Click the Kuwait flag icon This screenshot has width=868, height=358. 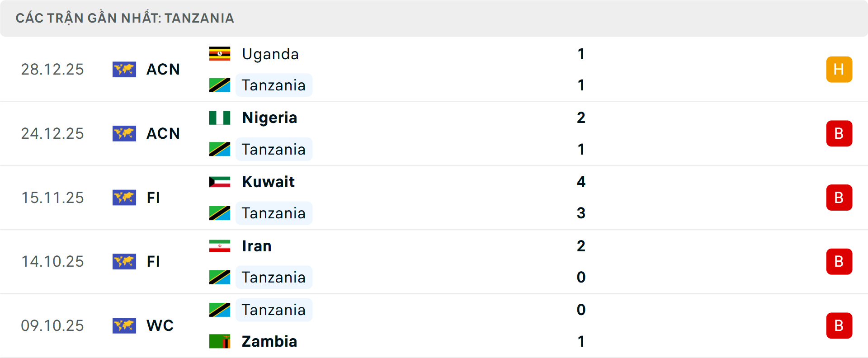[x=220, y=181]
